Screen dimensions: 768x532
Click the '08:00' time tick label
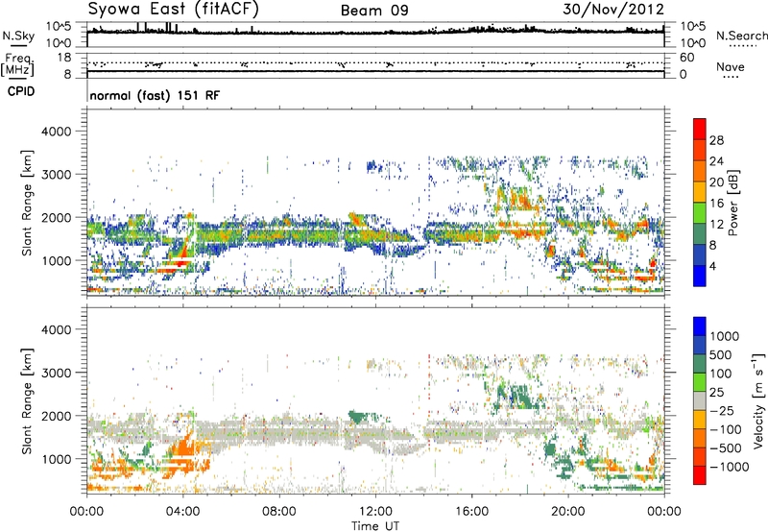point(279,512)
